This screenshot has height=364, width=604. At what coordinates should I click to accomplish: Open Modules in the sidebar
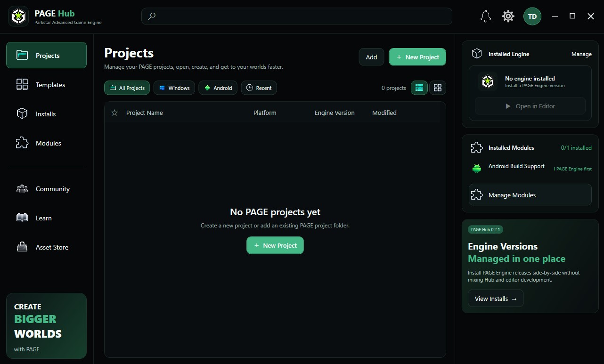(x=46, y=143)
